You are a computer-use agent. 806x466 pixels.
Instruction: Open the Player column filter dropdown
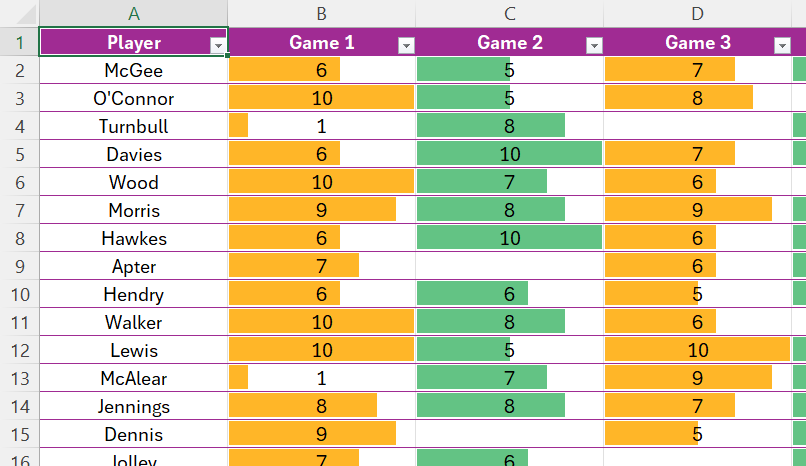click(x=217, y=45)
